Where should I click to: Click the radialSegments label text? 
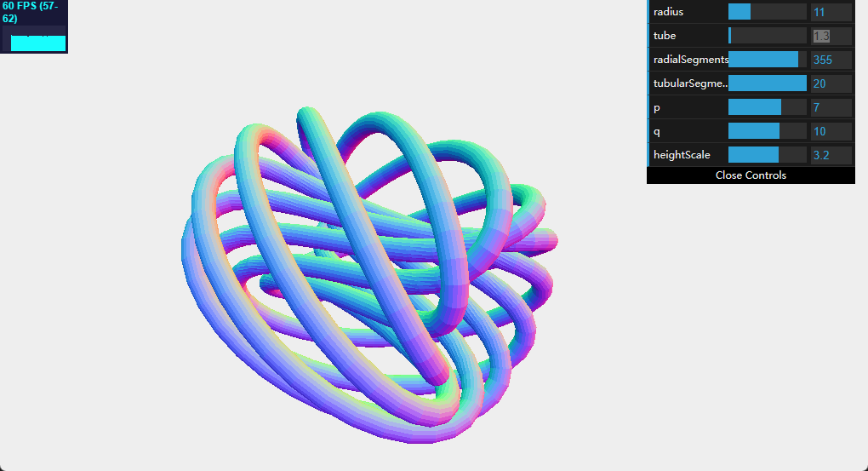pyautogui.click(x=690, y=60)
